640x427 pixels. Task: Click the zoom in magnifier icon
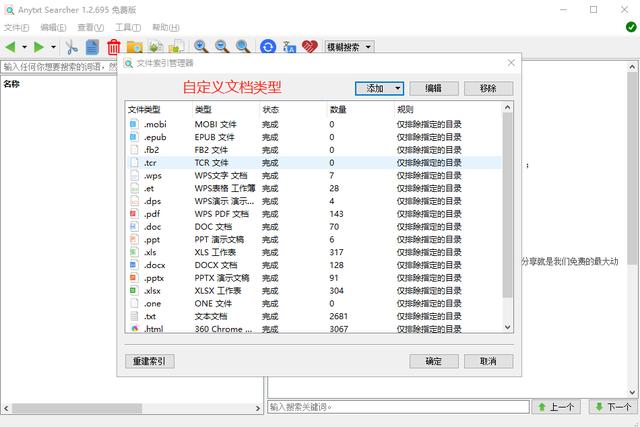201,47
